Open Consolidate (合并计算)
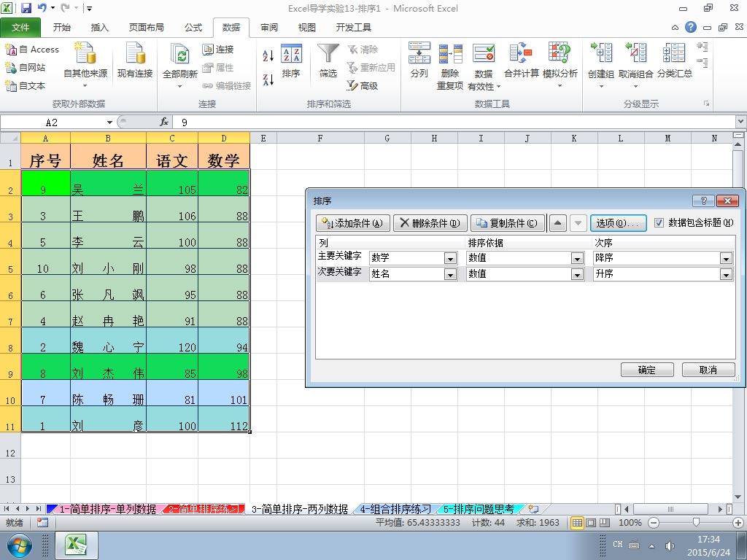The image size is (747, 560). 521,61
